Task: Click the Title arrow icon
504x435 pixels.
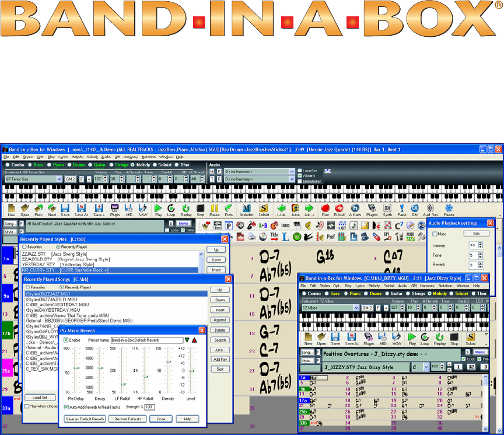Action: pos(274,237)
